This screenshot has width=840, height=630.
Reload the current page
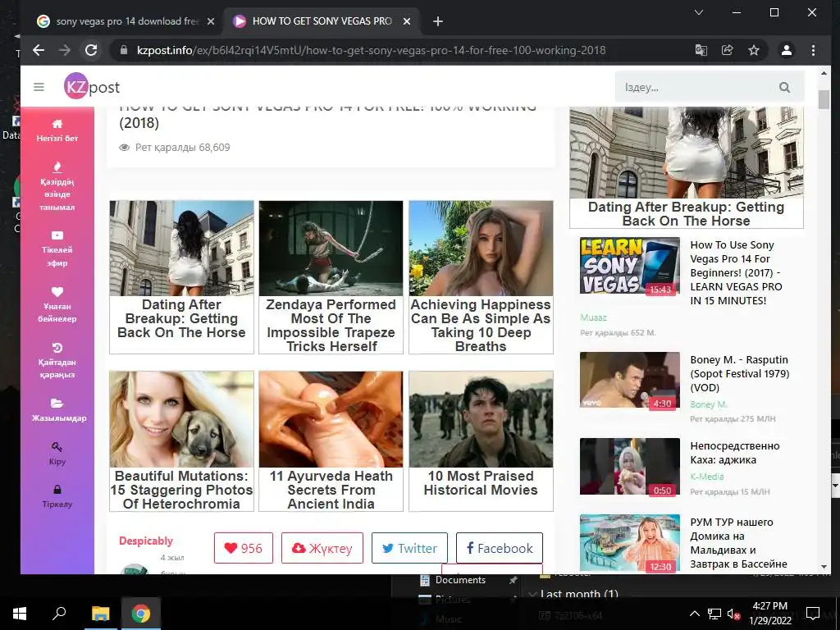pyautogui.click(x=92, y=50)
